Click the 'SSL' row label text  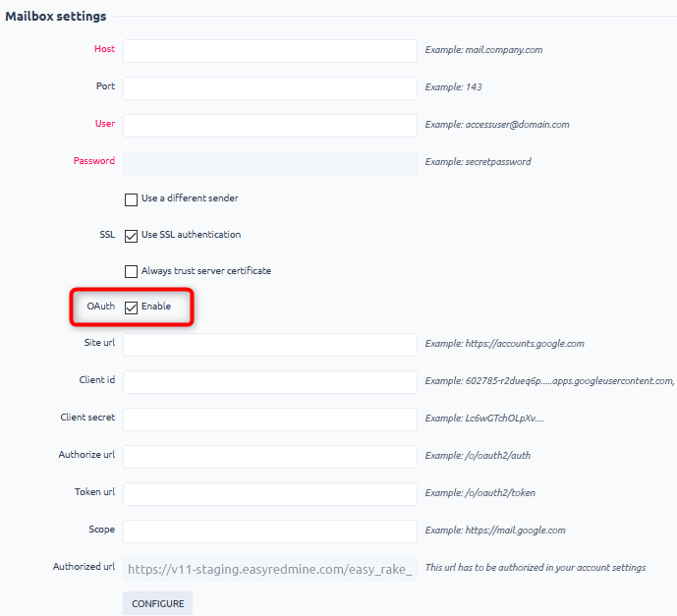pyautogui.click(x=106, y=236)
